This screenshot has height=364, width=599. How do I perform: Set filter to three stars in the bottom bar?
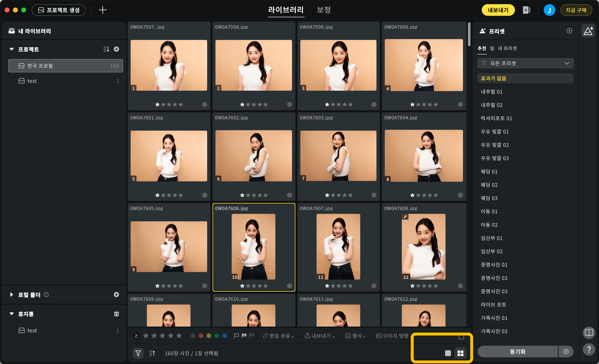(162, 336)
